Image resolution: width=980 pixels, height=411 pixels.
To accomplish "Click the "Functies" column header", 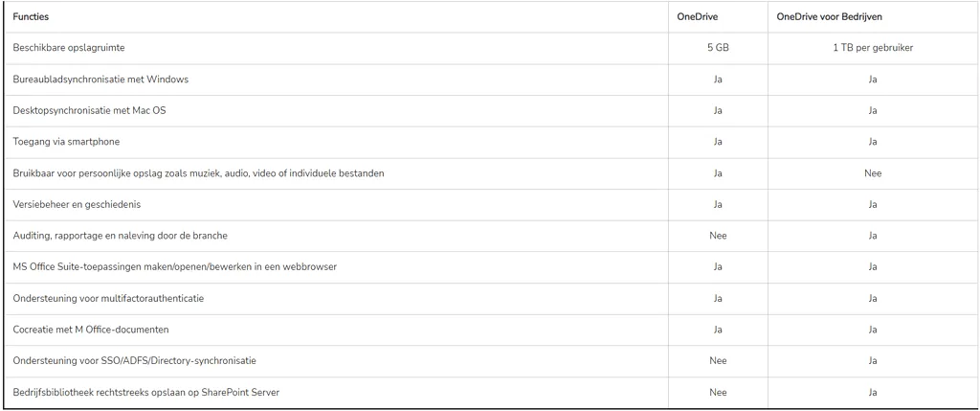I will tap(32, 16).
